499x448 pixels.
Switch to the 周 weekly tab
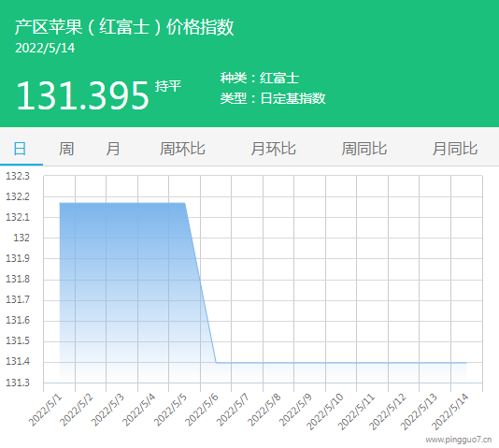pos(66,149)
